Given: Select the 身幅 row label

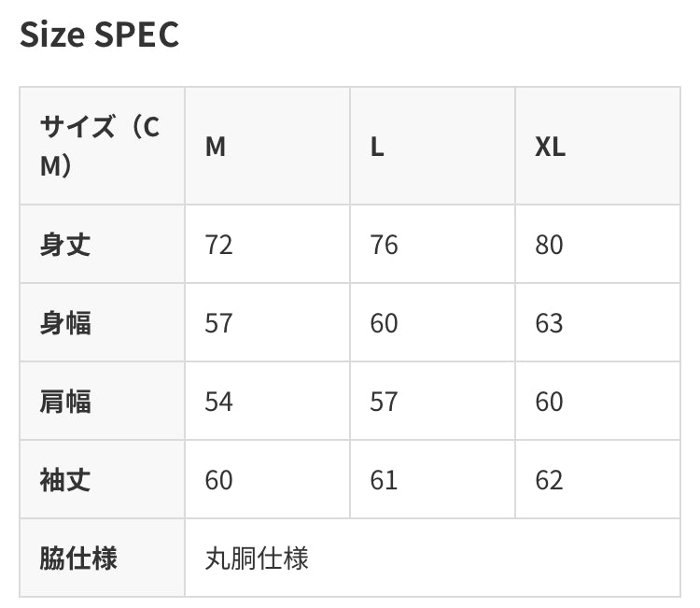Looking at the screenshot, I should pos(65,323).
